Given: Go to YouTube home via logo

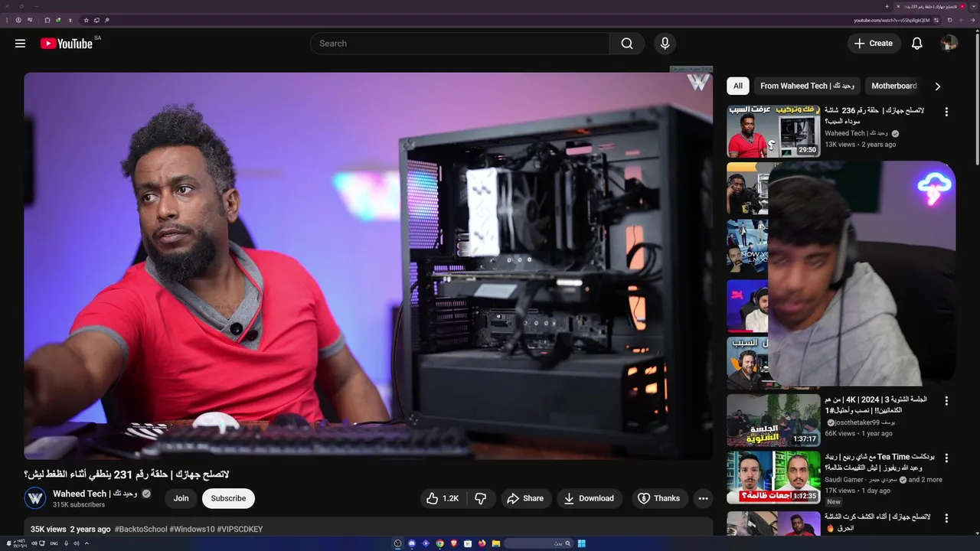Looking at the screenshot, I should click(x=67, y=44).
